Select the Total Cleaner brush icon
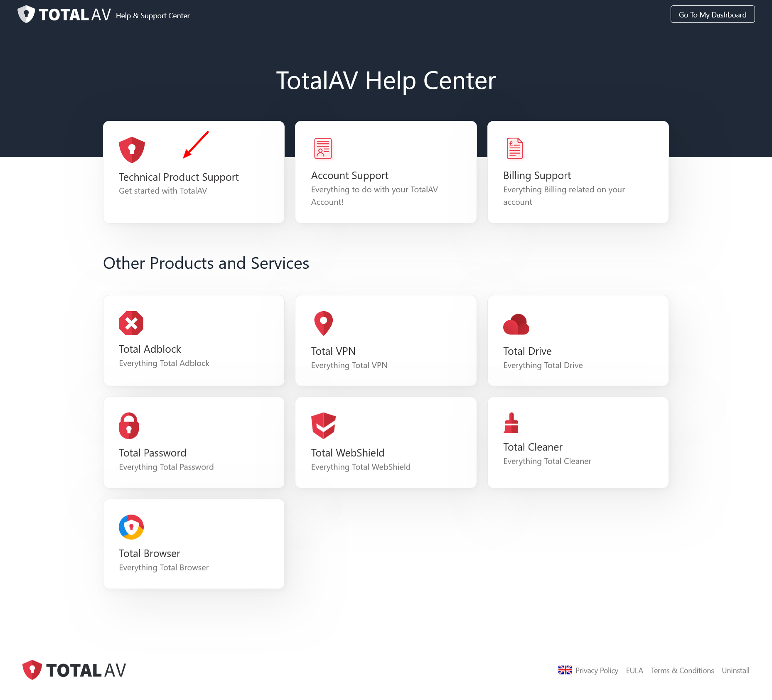 click(511, 422)
